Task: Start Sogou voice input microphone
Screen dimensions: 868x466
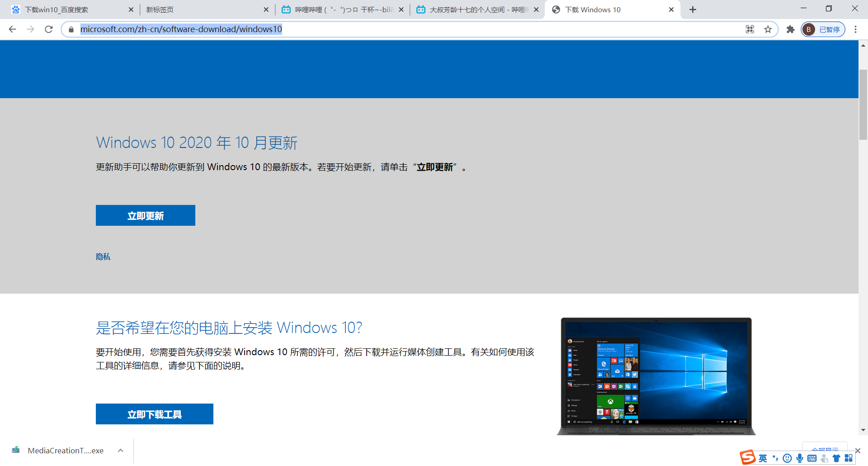Action: 800,458
